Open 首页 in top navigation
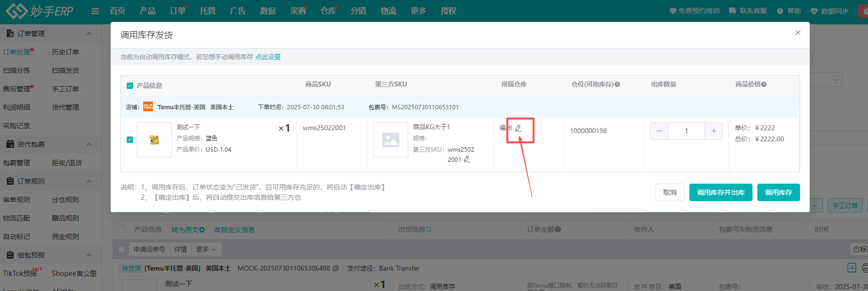 [x=117, y=11]
